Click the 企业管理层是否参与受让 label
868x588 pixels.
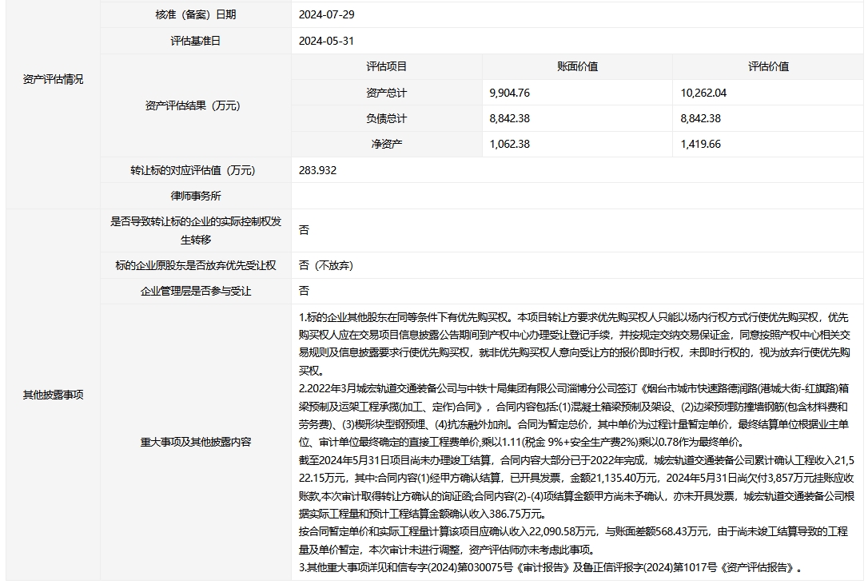(x=196, y=291)
